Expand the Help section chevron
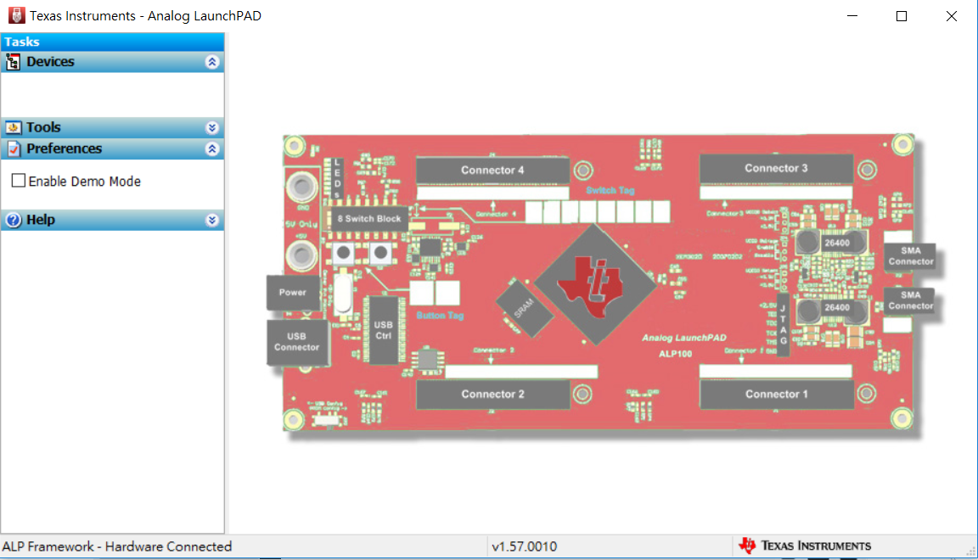This screenshot has height=560, width=978. tap(212, 220)
